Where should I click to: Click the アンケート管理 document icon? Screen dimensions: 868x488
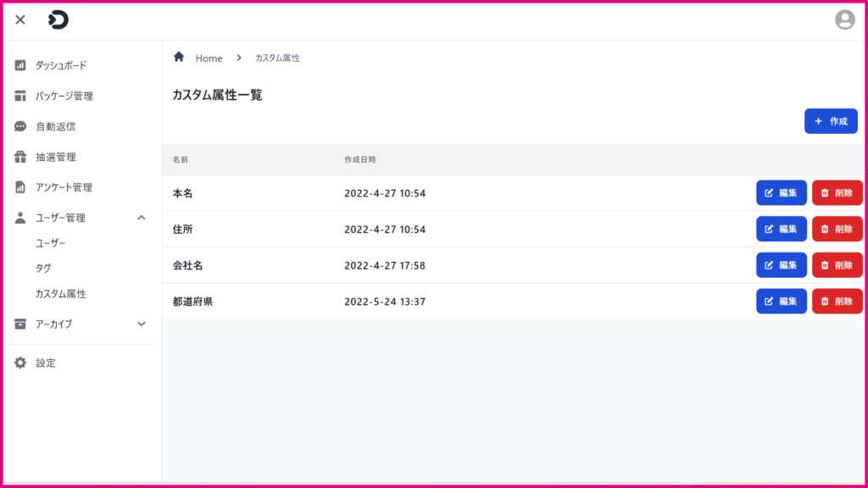(20, 187)
